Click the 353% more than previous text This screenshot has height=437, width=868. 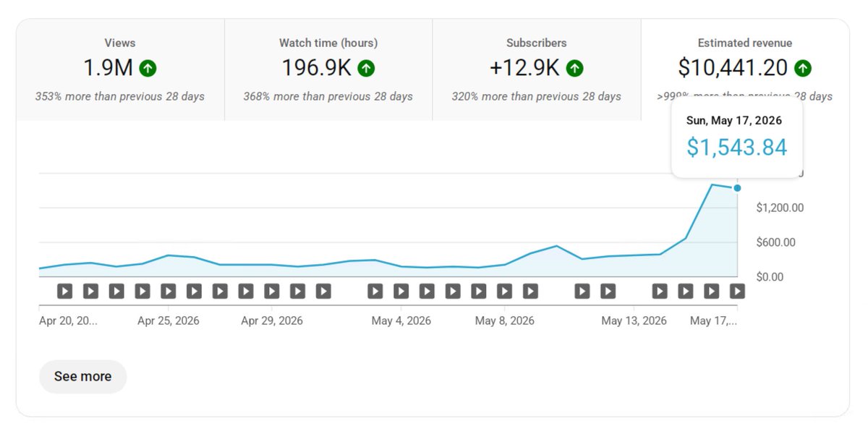(120, 96)
